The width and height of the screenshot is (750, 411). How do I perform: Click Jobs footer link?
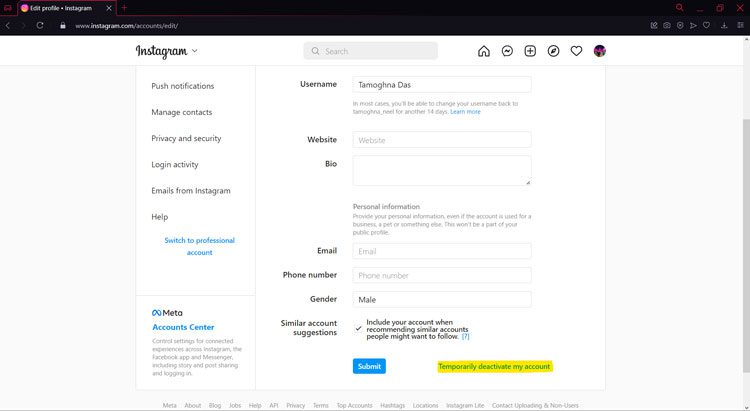(235, 405)
